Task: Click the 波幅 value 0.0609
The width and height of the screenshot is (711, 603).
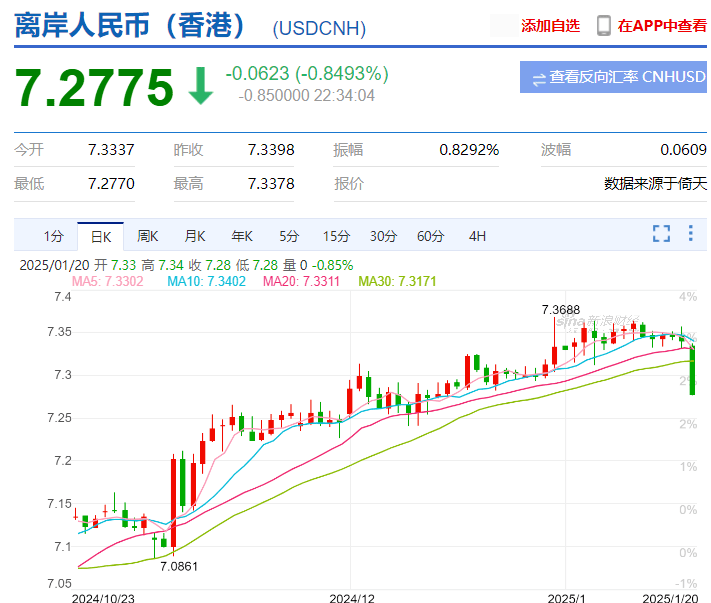Action: 683,150
